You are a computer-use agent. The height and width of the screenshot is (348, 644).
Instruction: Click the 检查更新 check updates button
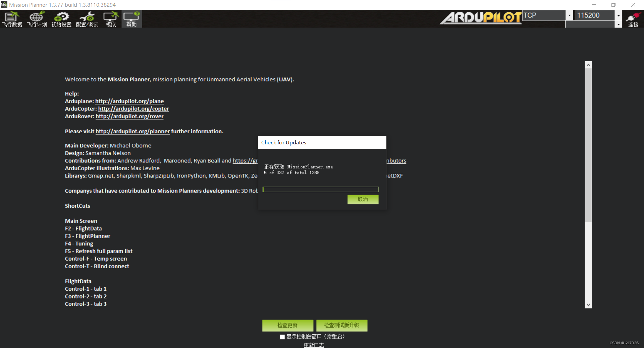pyautogui.click(x=287, y=325)
